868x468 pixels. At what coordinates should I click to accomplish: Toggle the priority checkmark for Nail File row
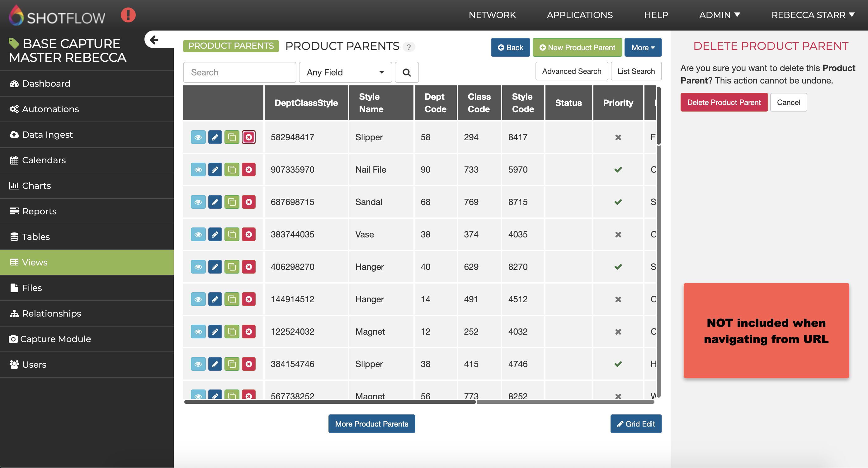618,170
